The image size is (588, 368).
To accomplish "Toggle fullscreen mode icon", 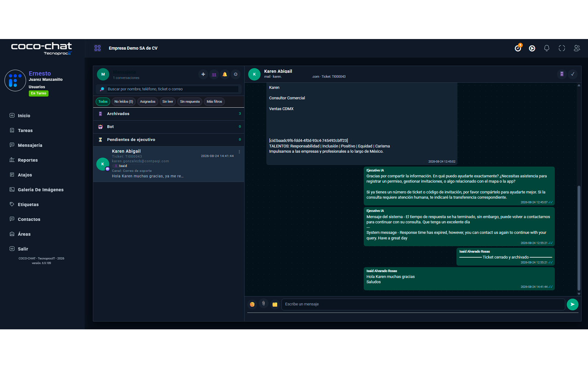I will coord(562,48).
